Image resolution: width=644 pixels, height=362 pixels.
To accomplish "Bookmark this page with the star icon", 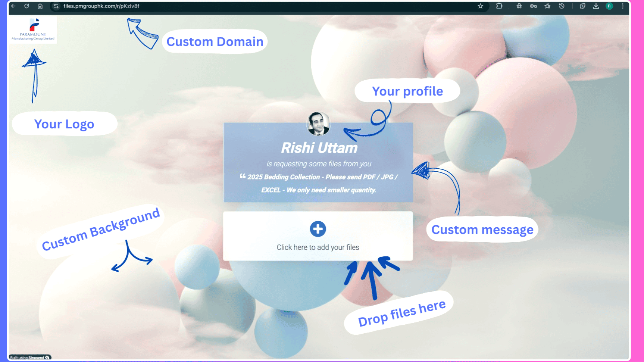I will click(481, 6).
